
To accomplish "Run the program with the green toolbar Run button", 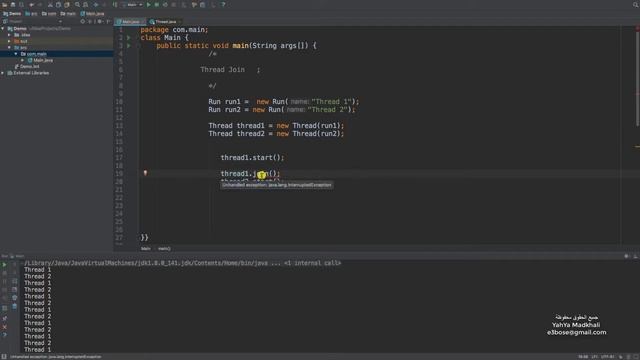I will coord(149,4).
